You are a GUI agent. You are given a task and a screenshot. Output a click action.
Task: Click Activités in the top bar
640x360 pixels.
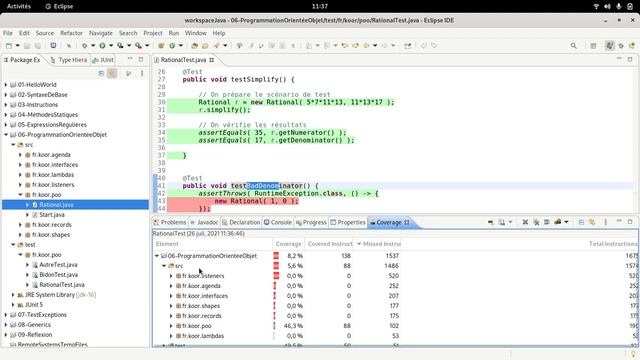click(19, 7)
